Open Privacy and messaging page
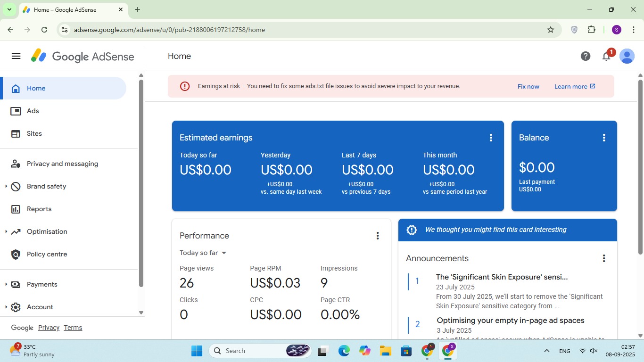644x362 pixels. tap(63, 164)
